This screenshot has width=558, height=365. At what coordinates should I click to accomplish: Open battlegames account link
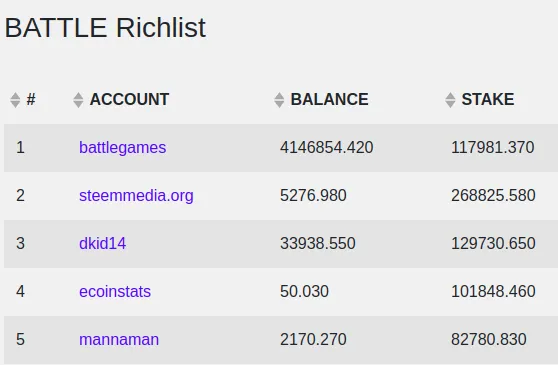122,148
